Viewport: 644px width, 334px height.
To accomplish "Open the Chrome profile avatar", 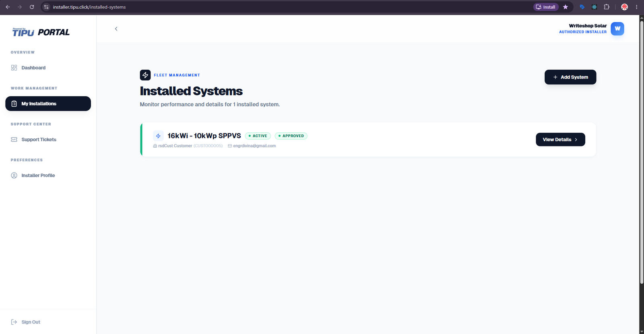I will click(624, 7).
